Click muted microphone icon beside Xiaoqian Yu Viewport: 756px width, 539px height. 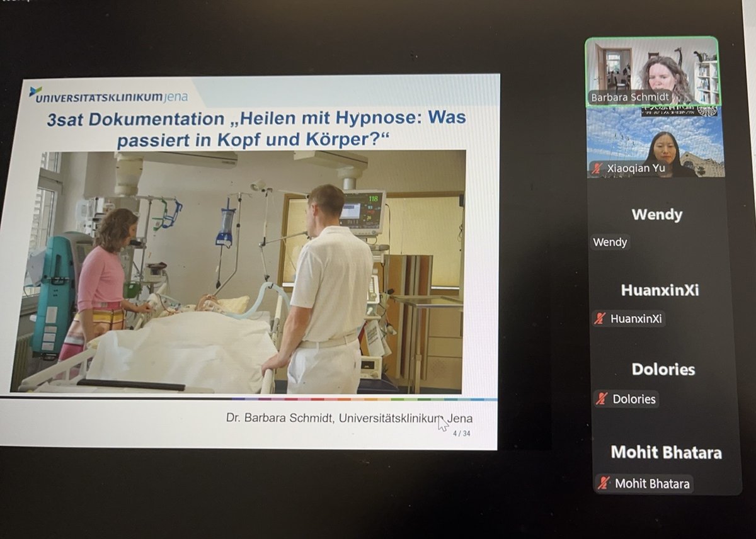(x=597, y=168)
